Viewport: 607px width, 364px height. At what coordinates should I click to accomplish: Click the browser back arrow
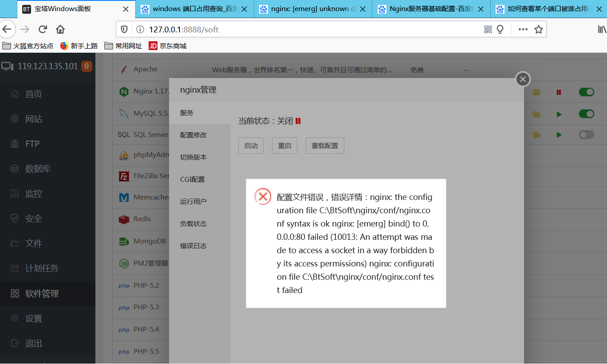(x=6, y=29)
